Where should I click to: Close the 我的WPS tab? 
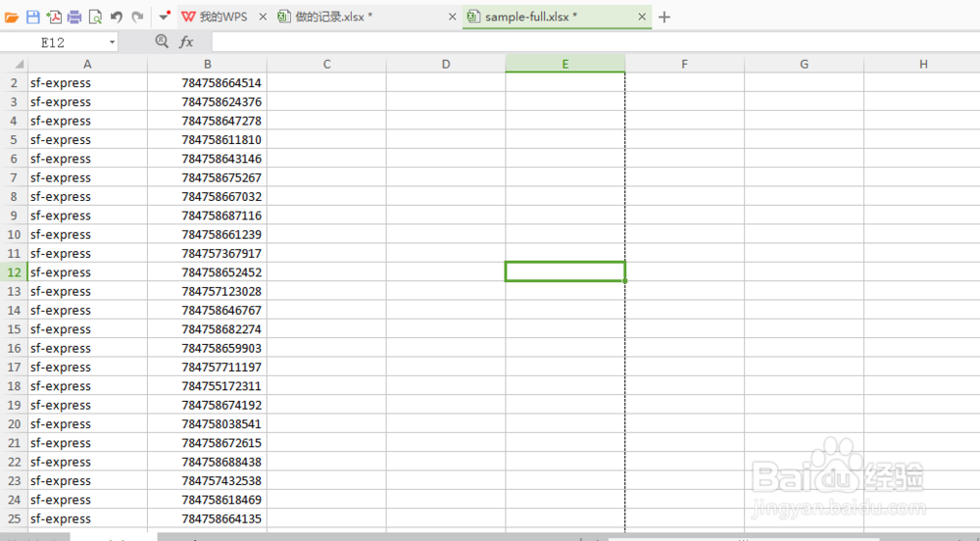click(x=263, y=17)
